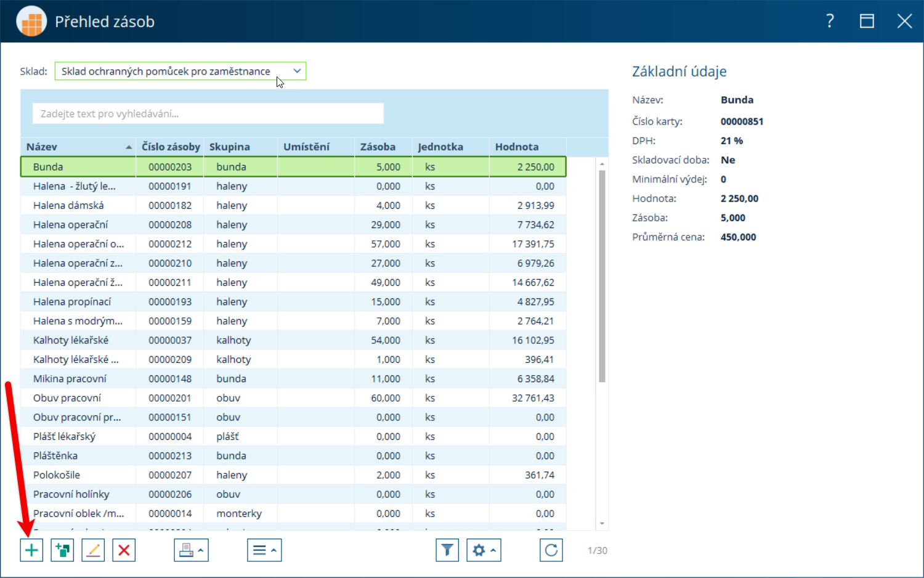
Task: Open the gear settings dropdown
Action: (484, 550)
